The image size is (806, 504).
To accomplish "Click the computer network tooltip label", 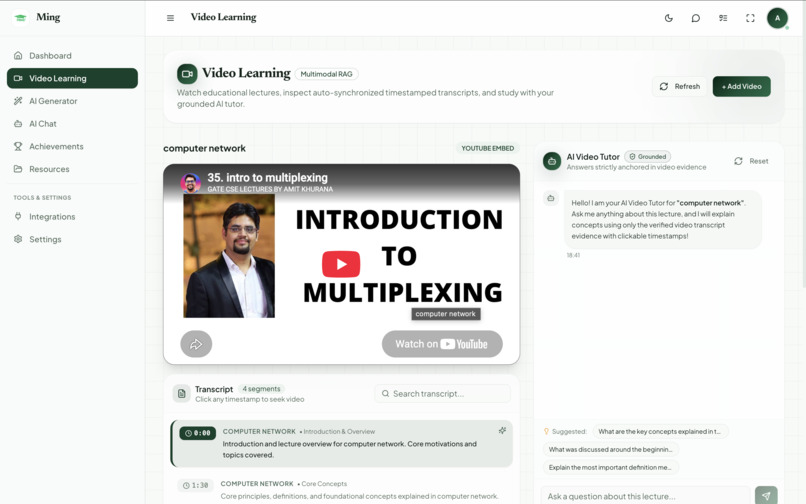I will [446, 314].
